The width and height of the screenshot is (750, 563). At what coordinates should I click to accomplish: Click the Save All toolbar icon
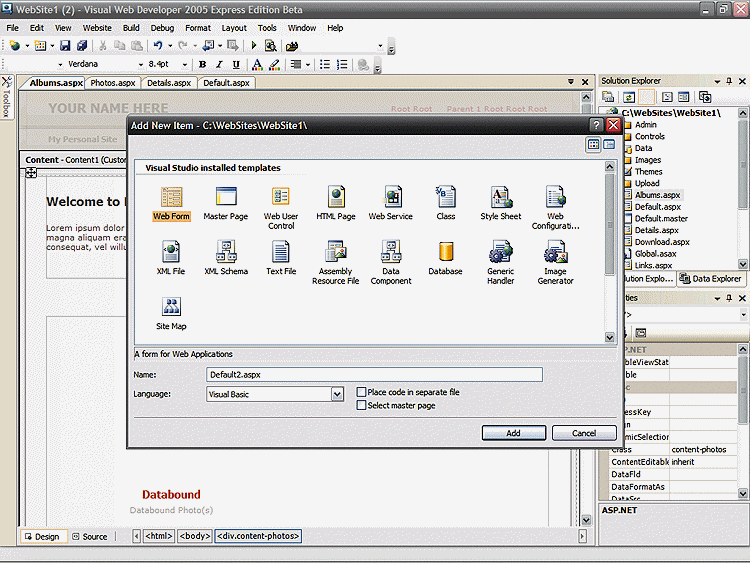click(x=82, y=46)
